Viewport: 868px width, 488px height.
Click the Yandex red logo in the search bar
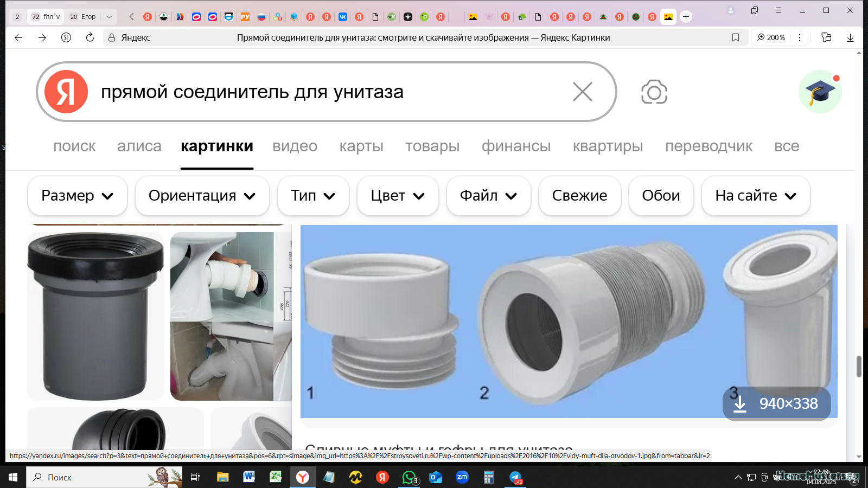tap(66, 92)
